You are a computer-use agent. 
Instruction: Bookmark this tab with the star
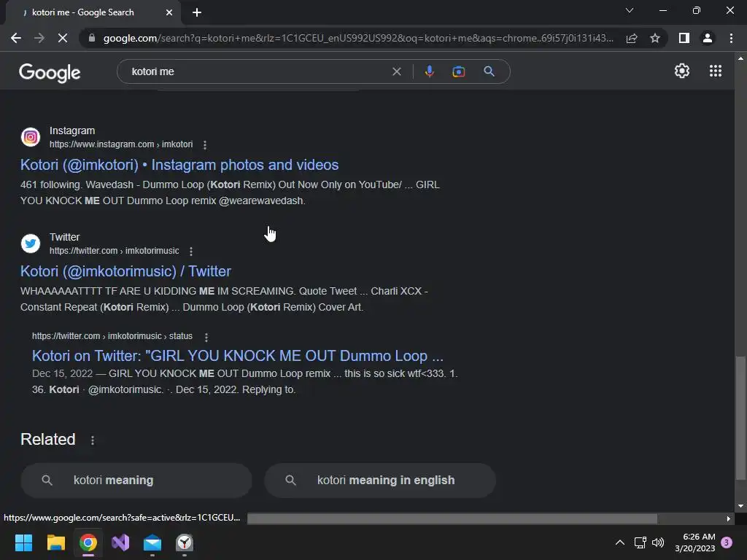point(655,38)
